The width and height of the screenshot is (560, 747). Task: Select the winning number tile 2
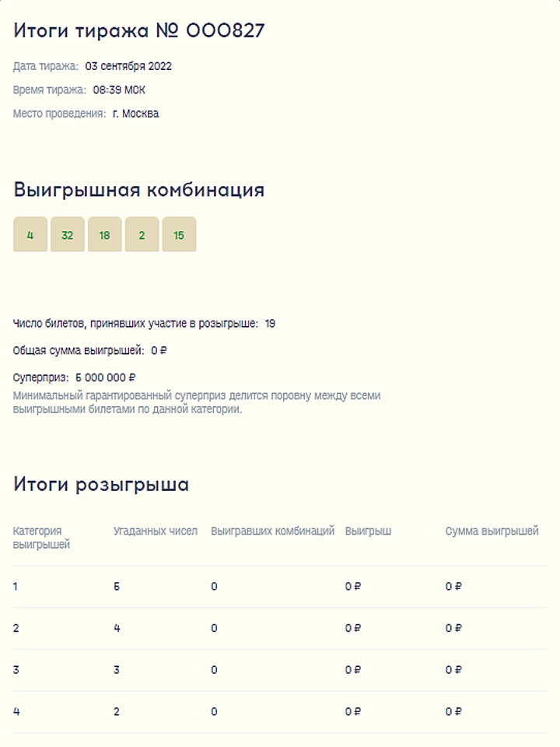142,235
